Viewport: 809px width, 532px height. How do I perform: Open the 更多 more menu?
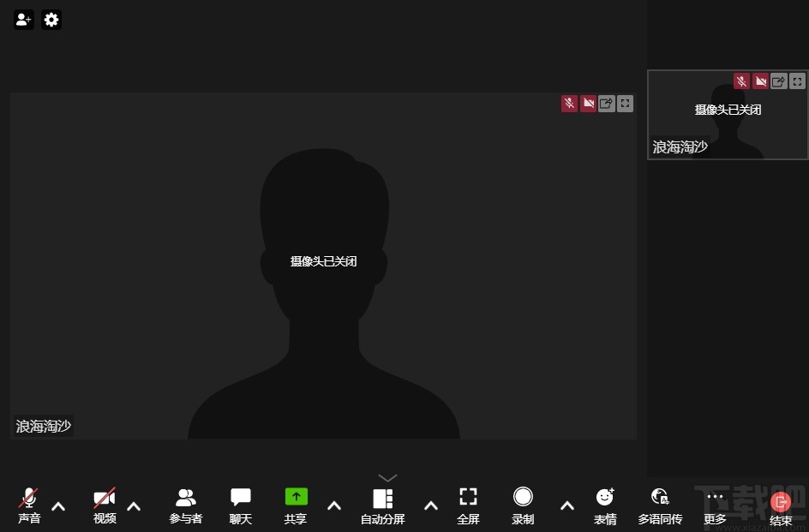point(715,505)
